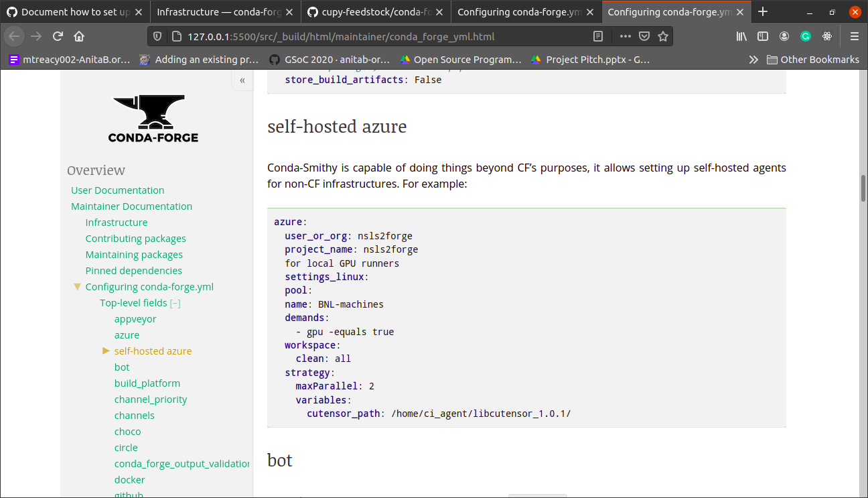868x498 pixels.
Task: Toggle reader view in the address bar
Action: 598,36
